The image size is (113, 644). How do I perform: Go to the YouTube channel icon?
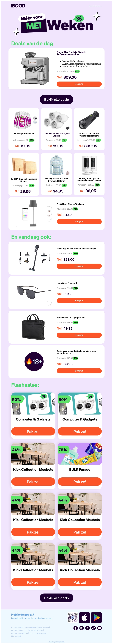[99, 628]
